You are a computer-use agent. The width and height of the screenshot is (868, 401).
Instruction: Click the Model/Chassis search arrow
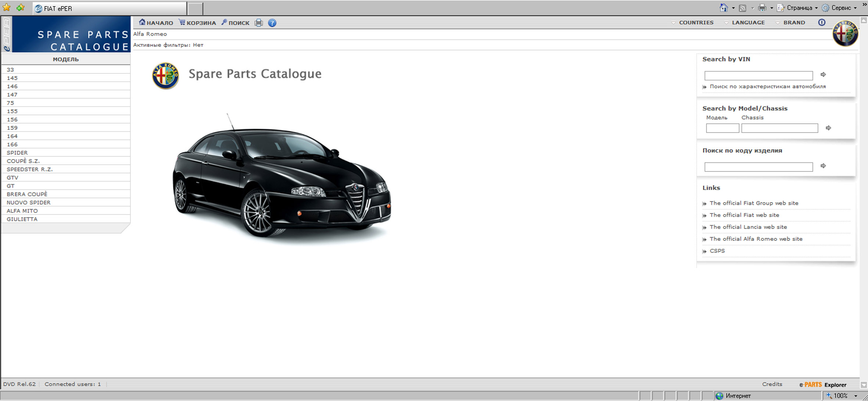click(828, 128)
